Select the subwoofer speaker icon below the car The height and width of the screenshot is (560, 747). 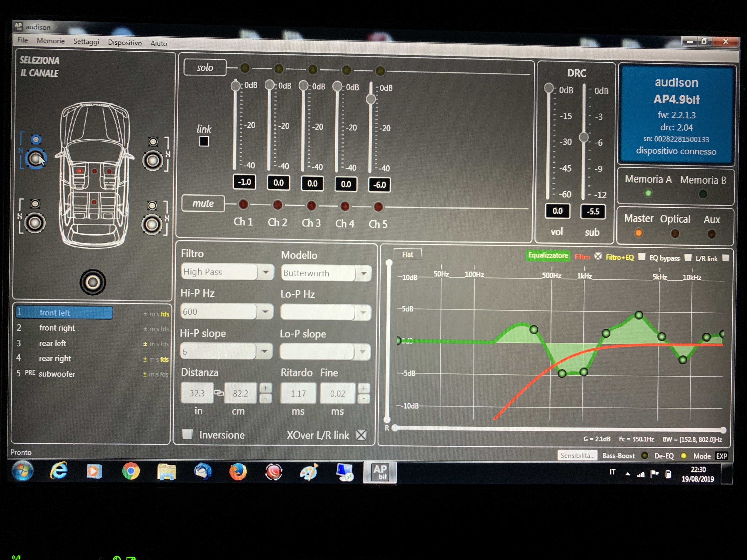pos(93,282)
